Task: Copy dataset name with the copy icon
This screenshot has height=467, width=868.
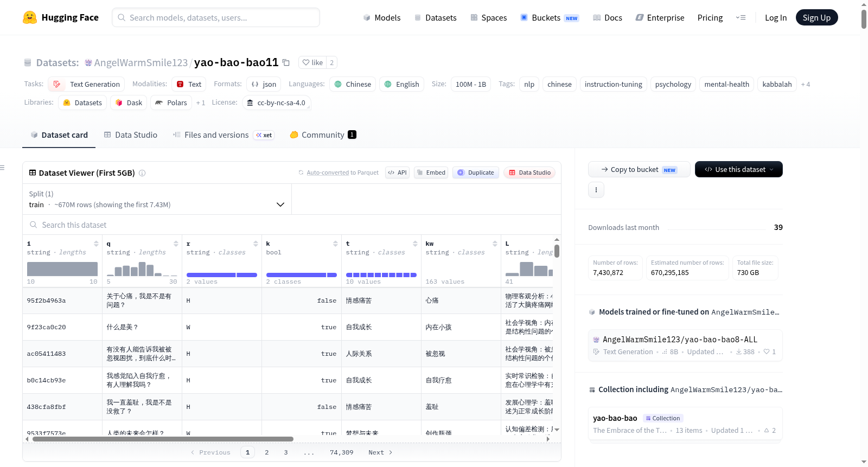Action: (286, 62)
